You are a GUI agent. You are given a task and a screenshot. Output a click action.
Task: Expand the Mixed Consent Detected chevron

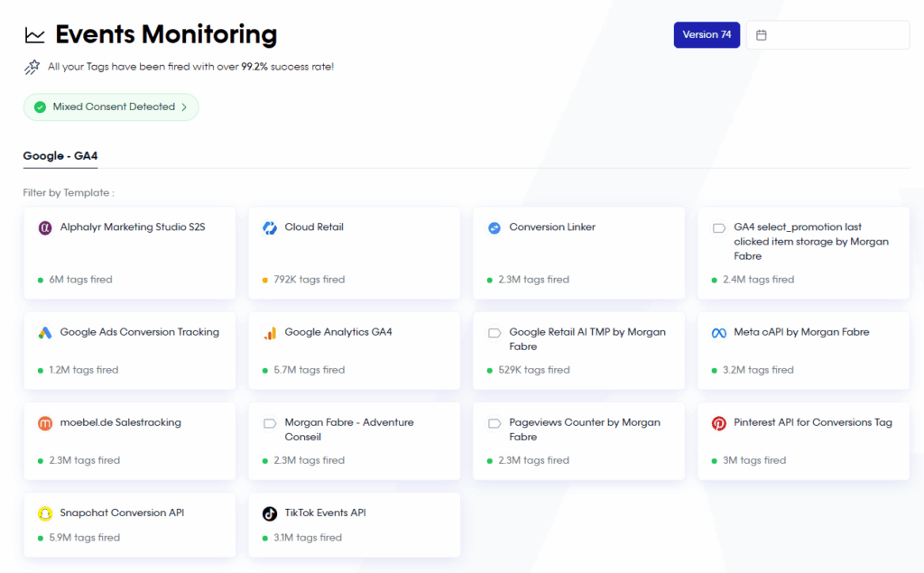[x=184, y=107]
